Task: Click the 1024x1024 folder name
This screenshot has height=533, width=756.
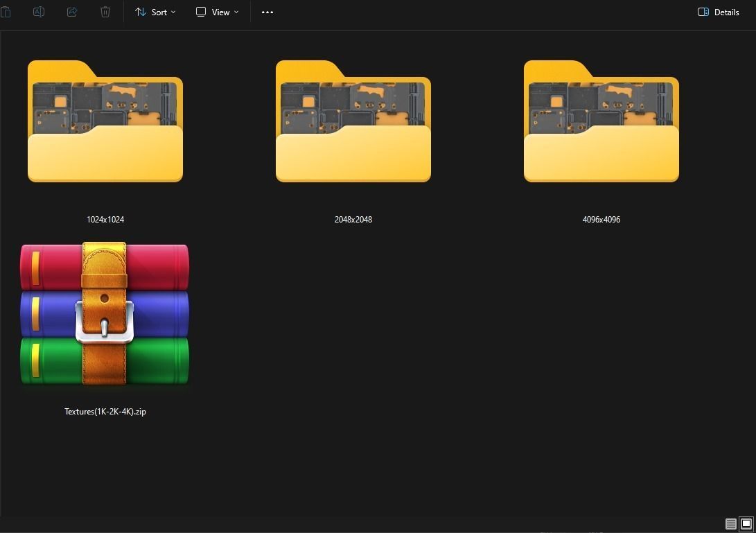Action: pyautogui.click(x=105, y=220)
